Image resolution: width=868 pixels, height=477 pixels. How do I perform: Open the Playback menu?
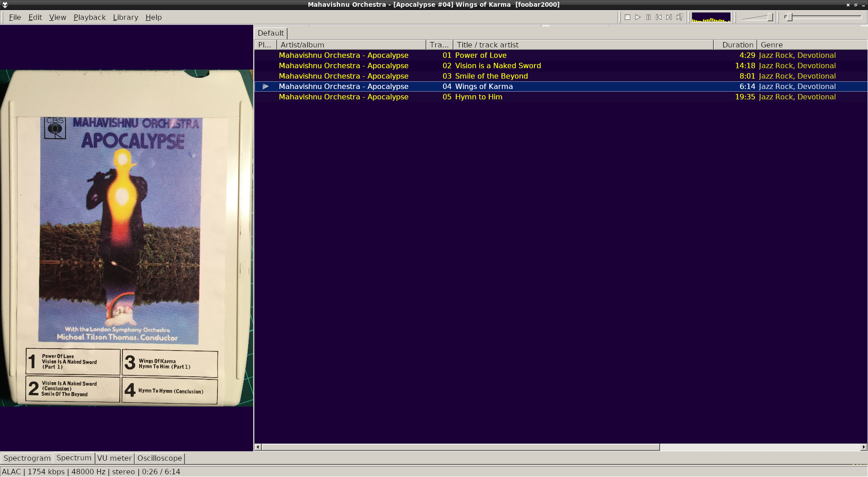tap(90, 17)
